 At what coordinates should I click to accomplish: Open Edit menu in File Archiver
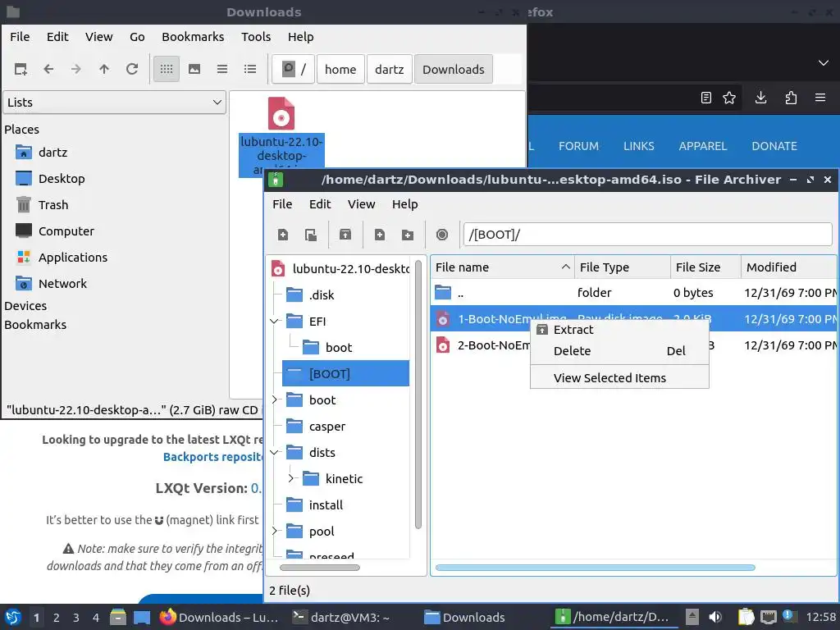point(320,204)
